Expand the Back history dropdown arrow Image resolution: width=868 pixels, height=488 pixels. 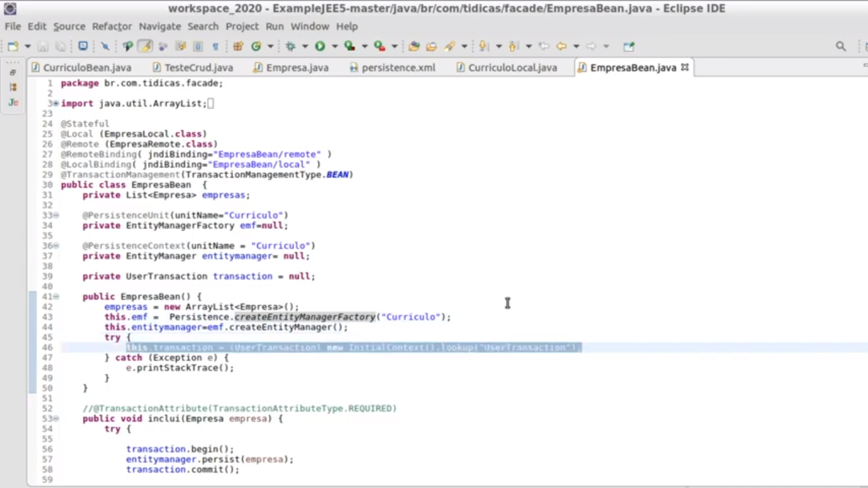(576, 46)
